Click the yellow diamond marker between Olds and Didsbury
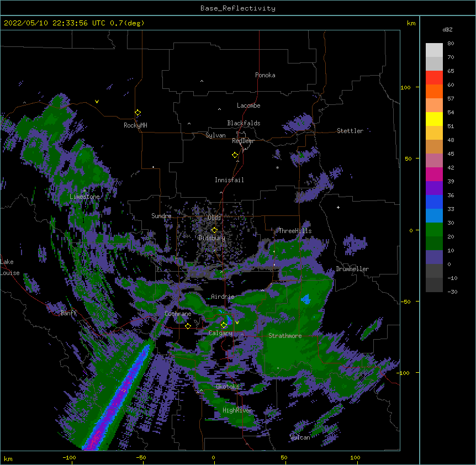The height and width of the screenshot is (465, 476). [x=214, y=230]
